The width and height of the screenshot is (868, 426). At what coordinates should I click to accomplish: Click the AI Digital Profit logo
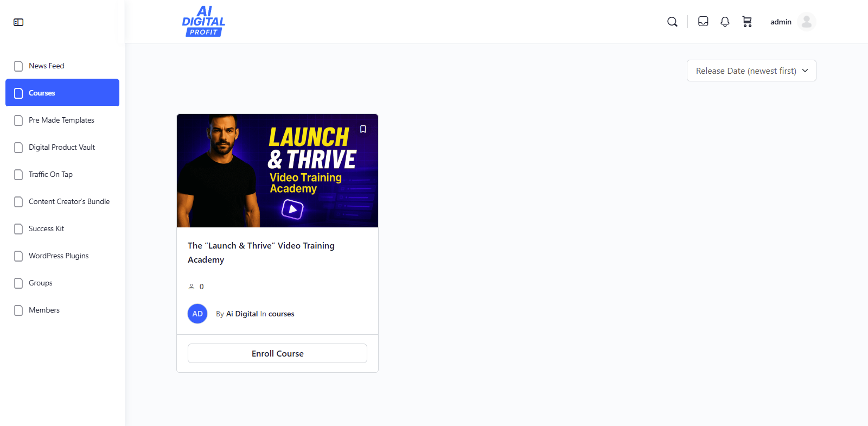203,22
